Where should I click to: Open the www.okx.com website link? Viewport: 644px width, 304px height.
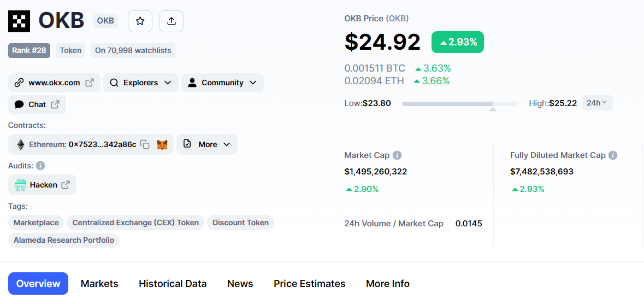click(x=54, y=83)
